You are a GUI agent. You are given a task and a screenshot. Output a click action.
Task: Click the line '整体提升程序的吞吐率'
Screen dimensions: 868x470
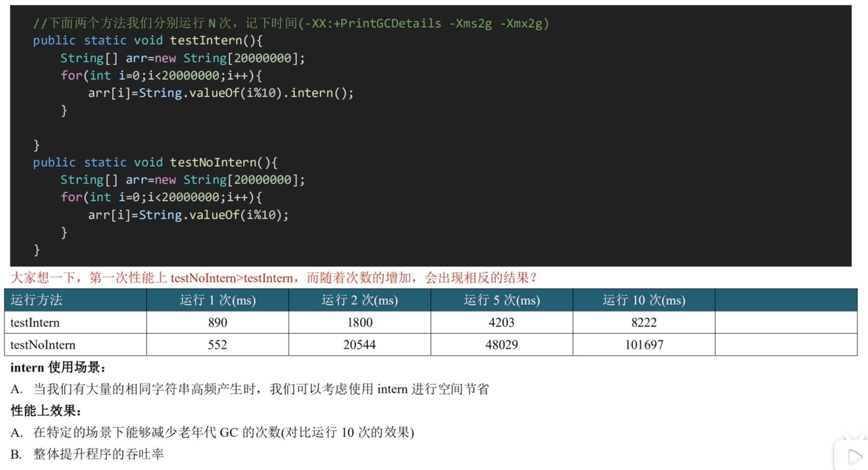[87, 454]
